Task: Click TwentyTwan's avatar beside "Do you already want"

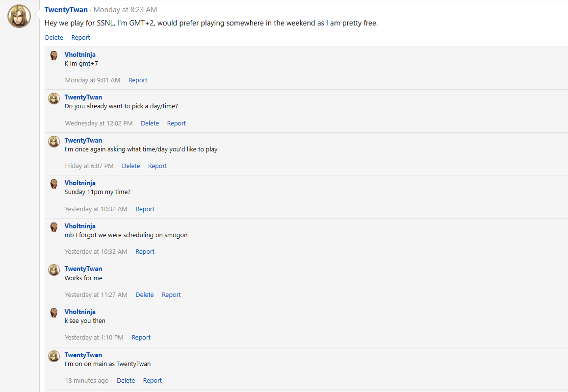Action: [x=54, y=98]
